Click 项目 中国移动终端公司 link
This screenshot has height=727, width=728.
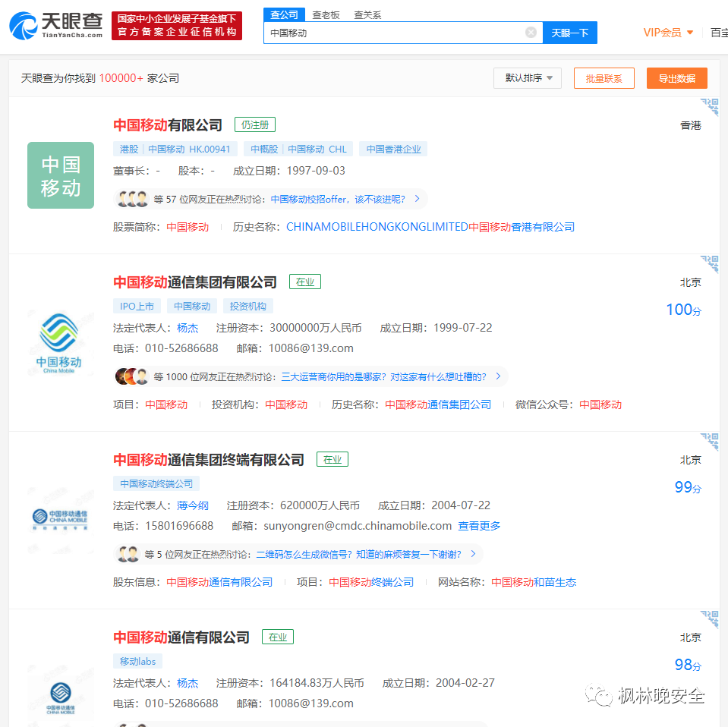[371, 582]
